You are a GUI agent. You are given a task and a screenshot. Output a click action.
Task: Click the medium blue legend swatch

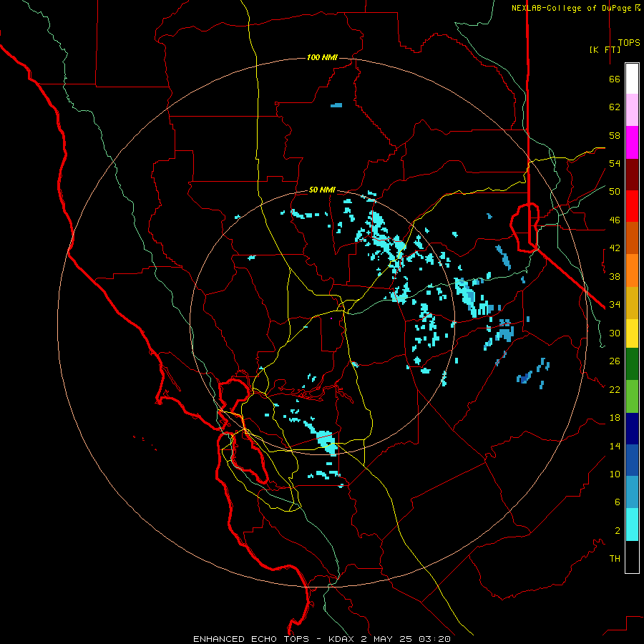click(632, 460)
